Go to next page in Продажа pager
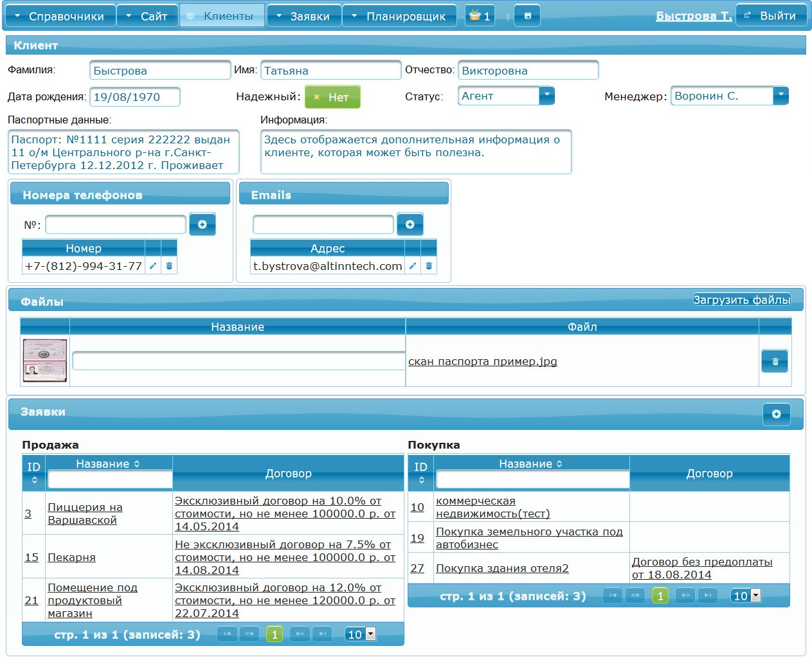812x662 pixels. click(300, 634)
